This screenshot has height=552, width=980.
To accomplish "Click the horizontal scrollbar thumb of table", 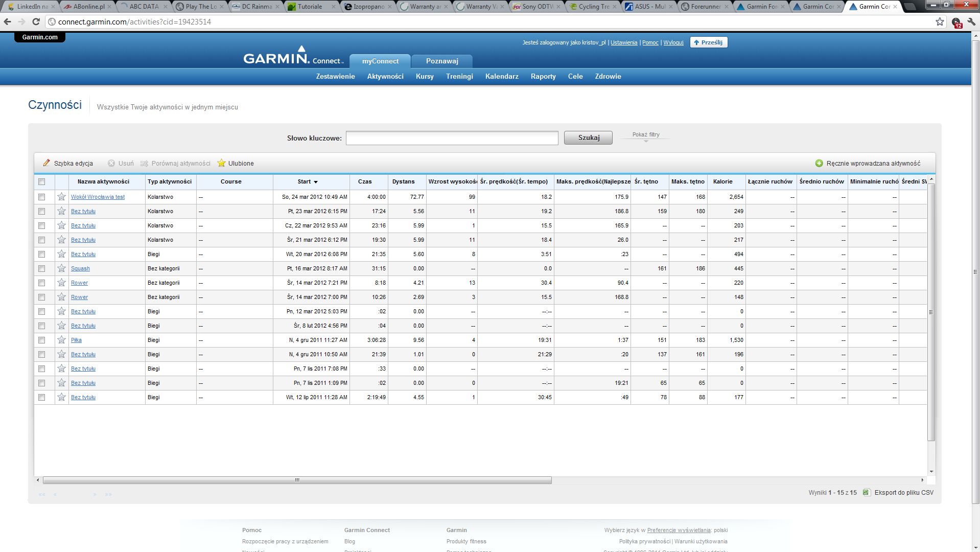I will (297, 480).
